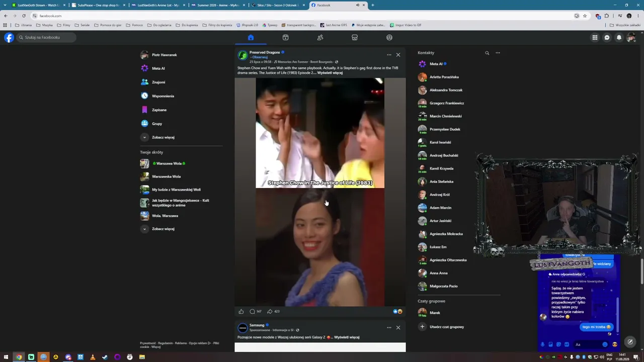Expand Samsung post text with Wyświetl więcej
This screenshot has width=644, height=362.
pyautogui.click(x=347, y=337)
